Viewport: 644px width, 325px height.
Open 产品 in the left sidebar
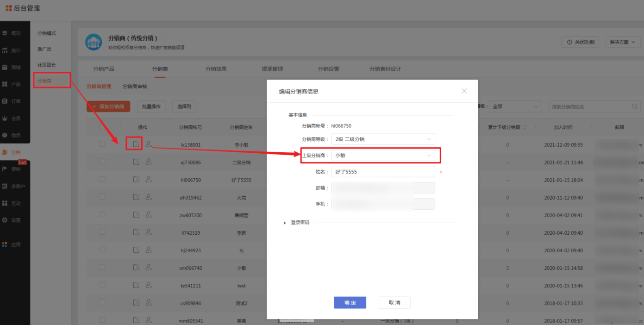(12, 84)
